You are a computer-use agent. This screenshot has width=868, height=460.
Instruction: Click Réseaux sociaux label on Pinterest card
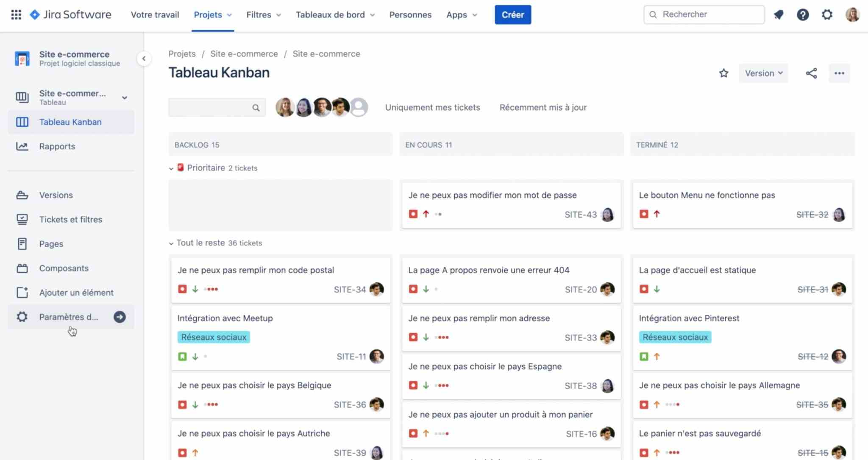point(675,337)
